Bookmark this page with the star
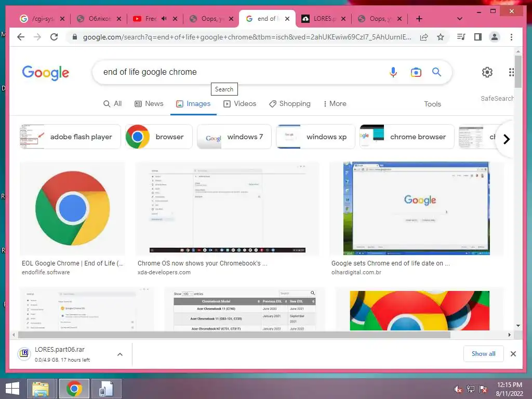This screenshot has height=399, width=532. tap(441, 37)
